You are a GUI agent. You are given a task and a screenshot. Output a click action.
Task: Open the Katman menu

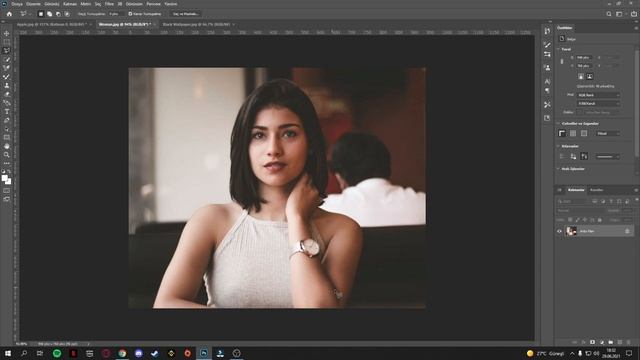(70, 4)
